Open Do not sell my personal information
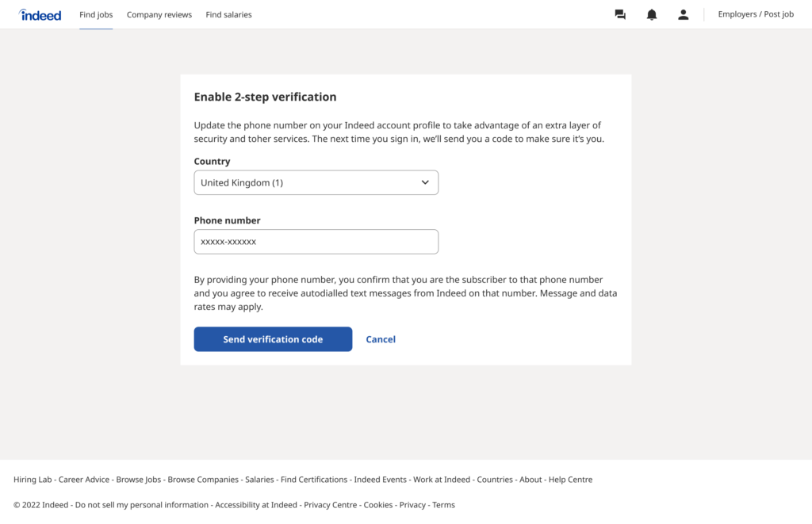 click(x=142, y=504)
